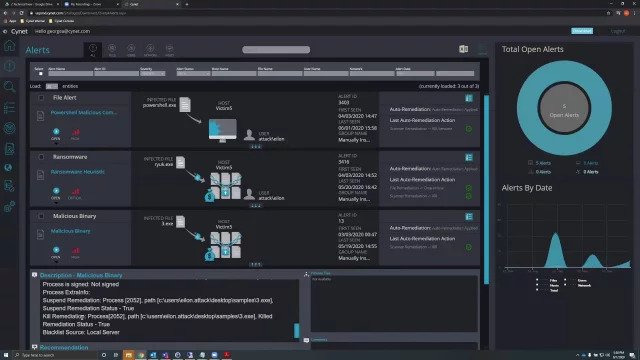Tick the Malicious Binary row checkbox

41,216
